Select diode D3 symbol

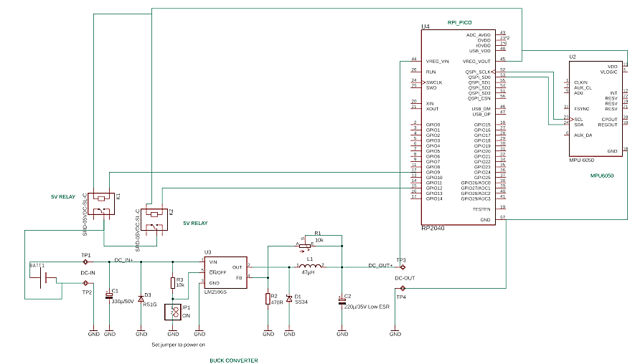click(x=141, y=299)
